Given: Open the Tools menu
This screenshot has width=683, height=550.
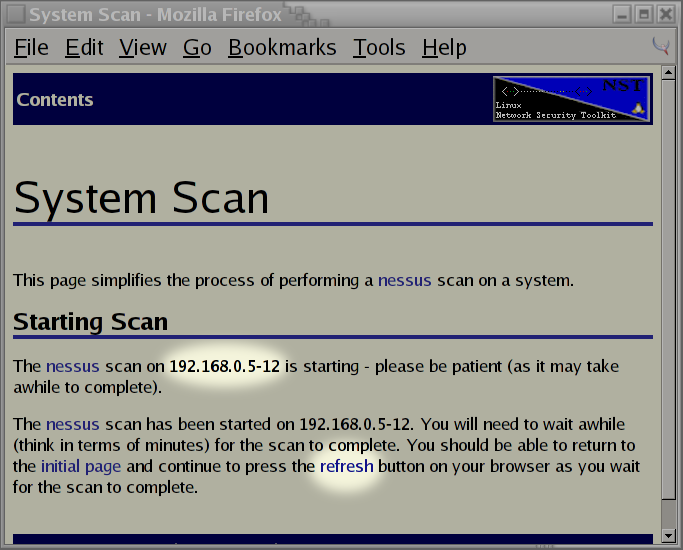Looking at the screenshot, I should pos(379,47).
